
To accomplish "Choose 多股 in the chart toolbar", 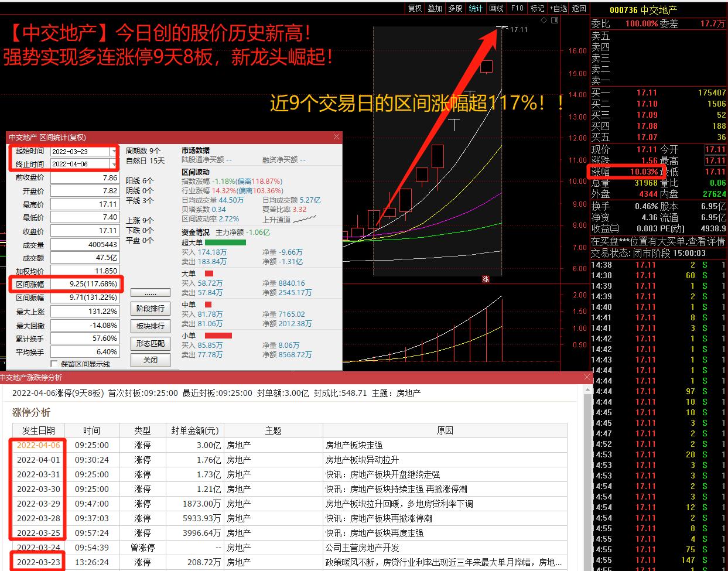I will pyautogui.click(x=455, y=8).
